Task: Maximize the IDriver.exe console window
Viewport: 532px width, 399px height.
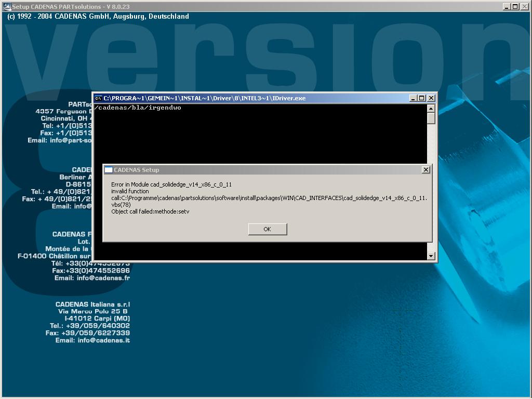Action: pos(421,98)
